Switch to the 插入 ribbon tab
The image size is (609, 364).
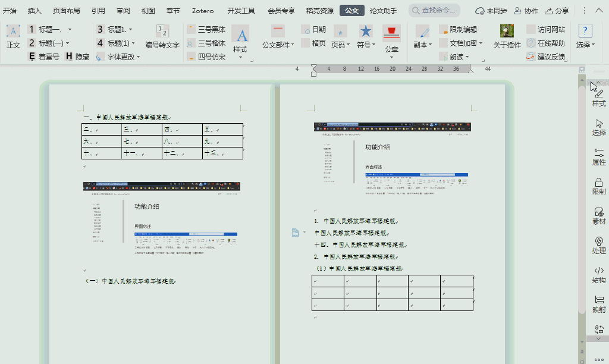(x=34, y=11)
